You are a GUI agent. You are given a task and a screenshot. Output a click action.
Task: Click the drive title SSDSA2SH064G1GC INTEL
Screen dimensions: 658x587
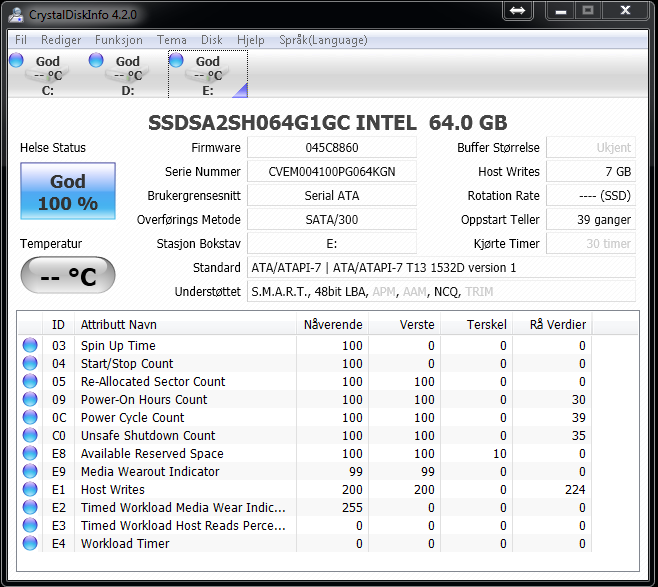(x=282, y=123)
